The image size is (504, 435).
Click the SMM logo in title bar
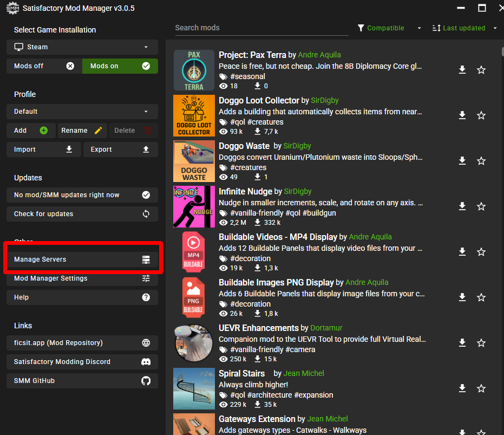[x=12, y=8]
